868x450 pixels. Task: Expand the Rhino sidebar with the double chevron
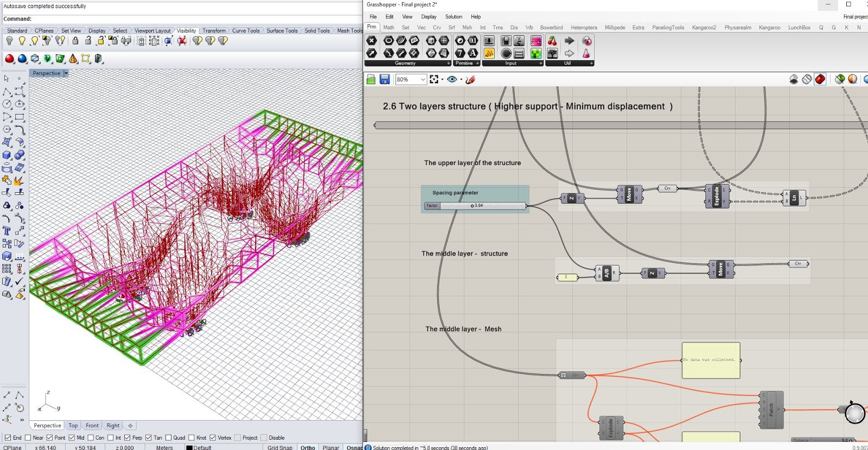[x=22, y=420]
